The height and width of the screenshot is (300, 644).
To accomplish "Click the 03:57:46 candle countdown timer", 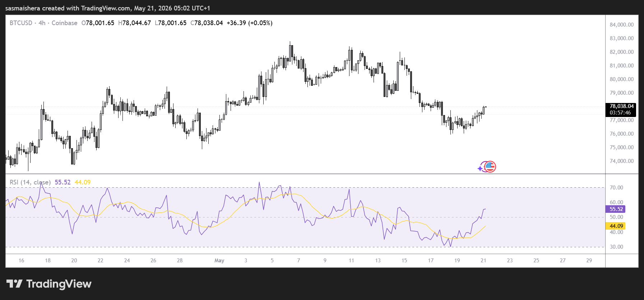I will point(620,113).
